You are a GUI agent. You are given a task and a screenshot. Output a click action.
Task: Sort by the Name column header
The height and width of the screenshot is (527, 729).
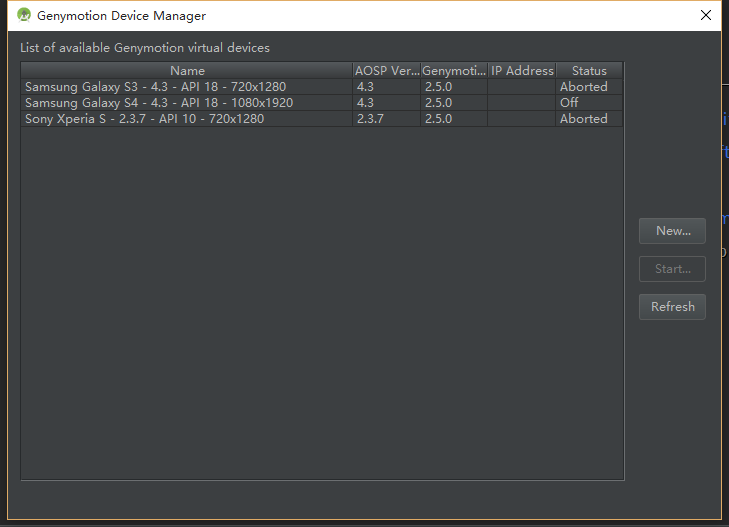(187, 71)
